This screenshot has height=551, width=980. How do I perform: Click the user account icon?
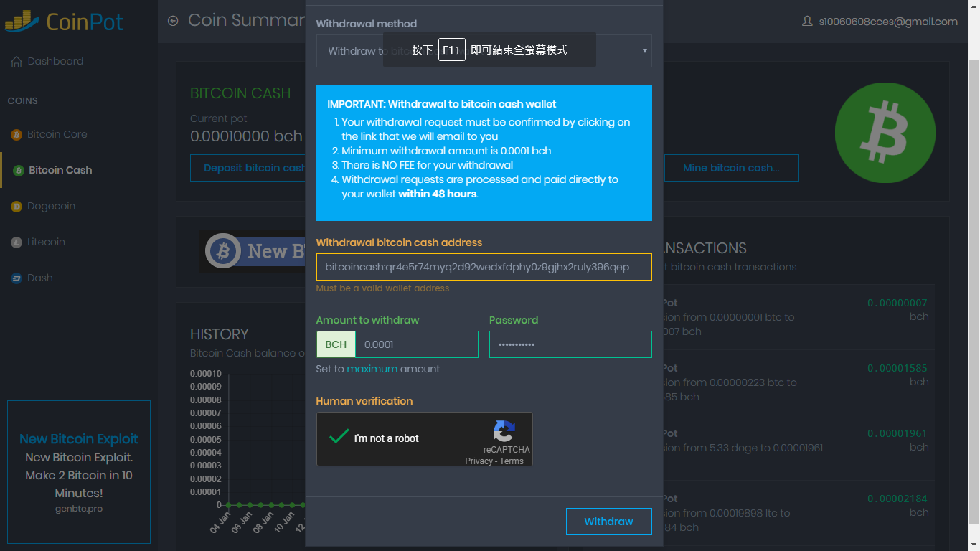(x=807, y=22)
